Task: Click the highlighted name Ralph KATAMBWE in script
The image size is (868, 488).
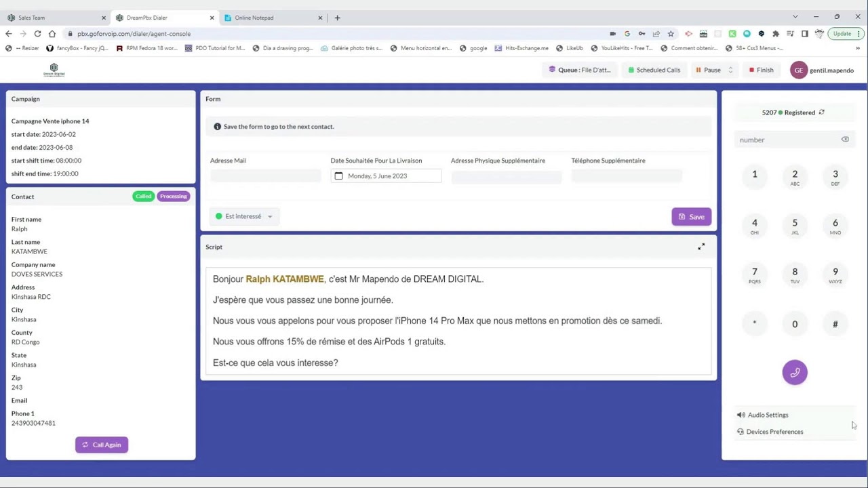Action: pos(285,279)
